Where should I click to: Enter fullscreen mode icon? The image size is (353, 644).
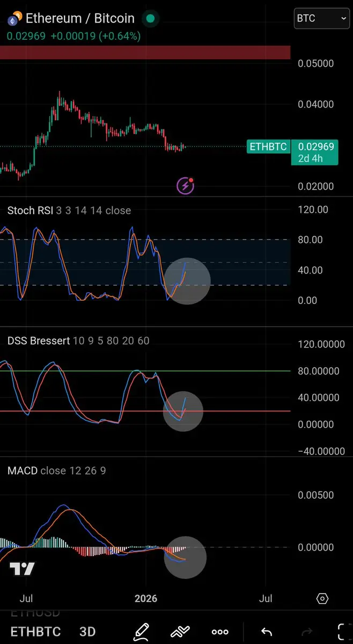tap(343, 631)
